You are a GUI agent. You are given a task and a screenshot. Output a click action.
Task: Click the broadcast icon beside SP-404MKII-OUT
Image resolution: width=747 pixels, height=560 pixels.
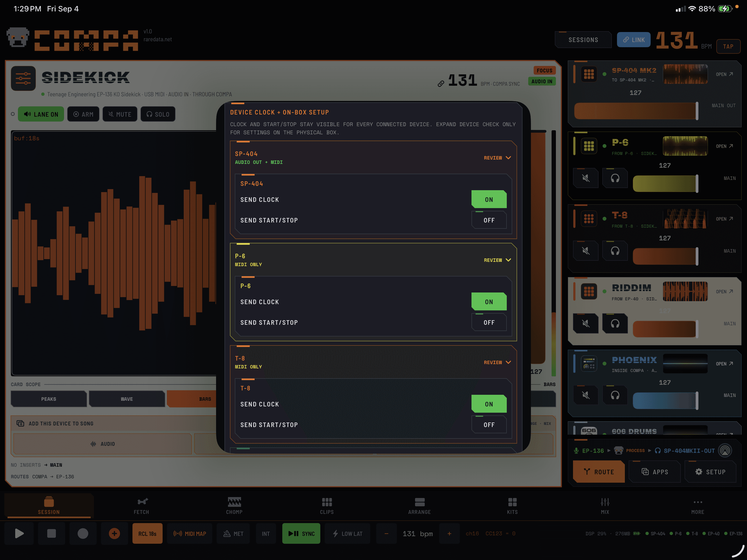pos(725,450)
